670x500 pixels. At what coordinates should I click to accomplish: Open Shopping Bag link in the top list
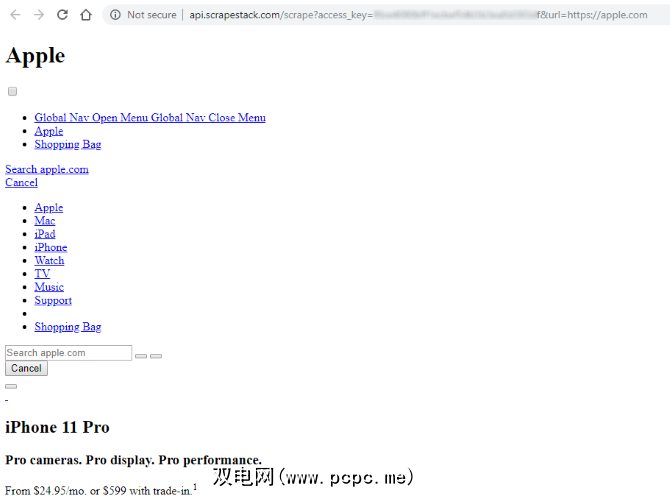pos(68,144)
